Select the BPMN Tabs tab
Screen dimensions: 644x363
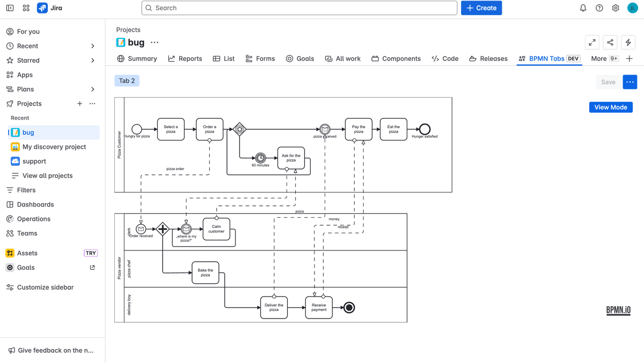[x=550, y=58]
